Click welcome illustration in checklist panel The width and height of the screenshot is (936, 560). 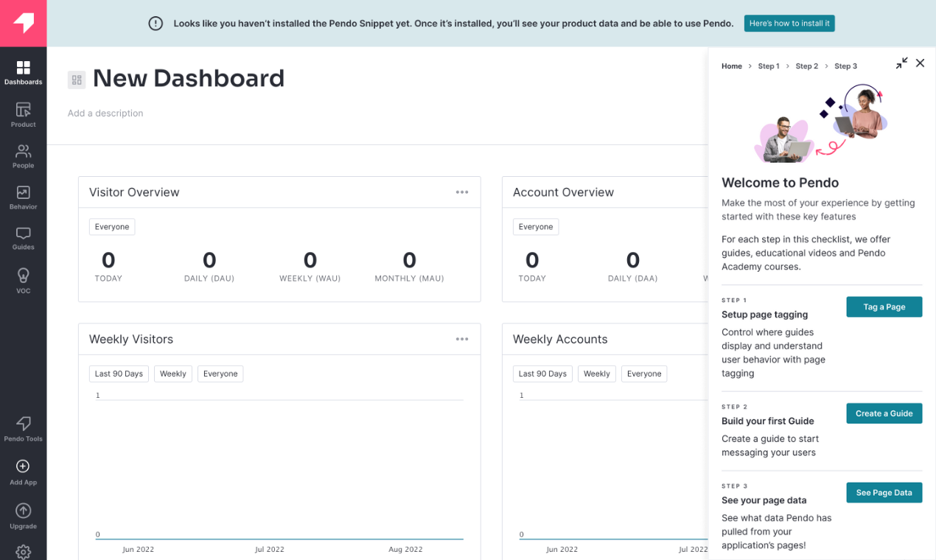coord(822,123)
